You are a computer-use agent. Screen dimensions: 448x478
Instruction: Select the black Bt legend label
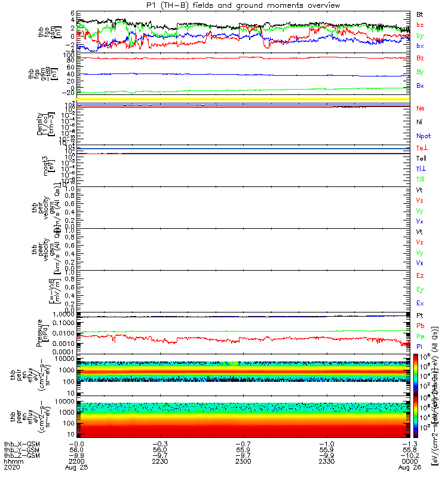(419, 14)
